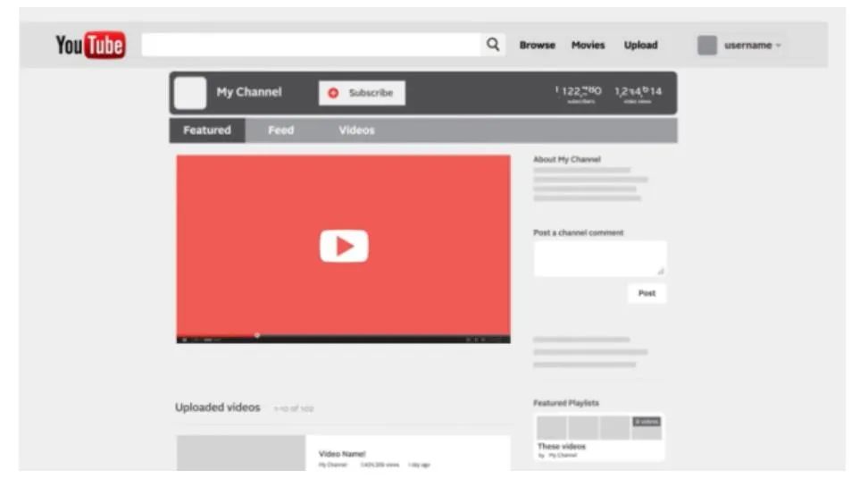This screenshot has width=868, height=479.
Task: Click the YouTube logo
Action: click(90, 45)
